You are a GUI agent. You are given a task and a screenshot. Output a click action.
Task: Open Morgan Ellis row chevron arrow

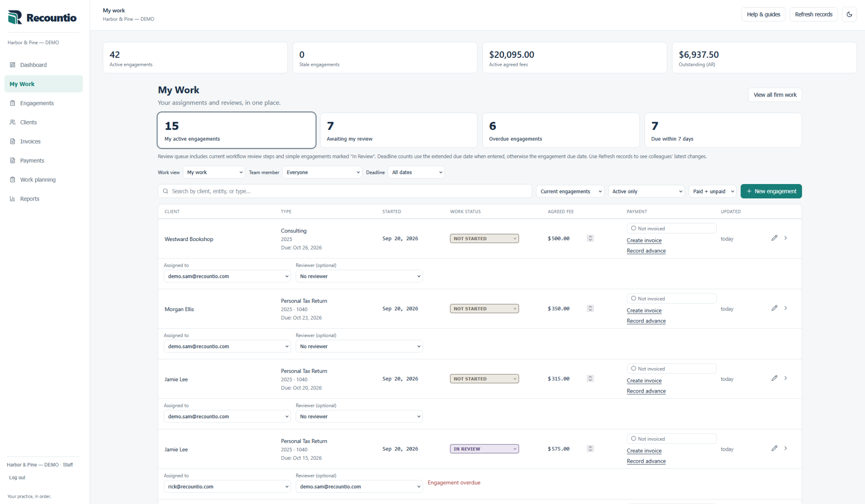point(786,308)
